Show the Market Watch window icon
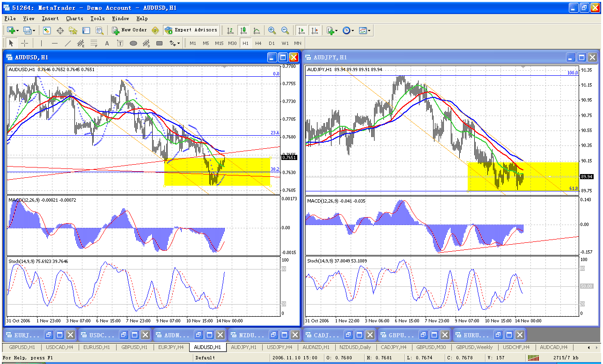Image resolution: width=603 pixels, height=364 pixels. tap(47, 30)
